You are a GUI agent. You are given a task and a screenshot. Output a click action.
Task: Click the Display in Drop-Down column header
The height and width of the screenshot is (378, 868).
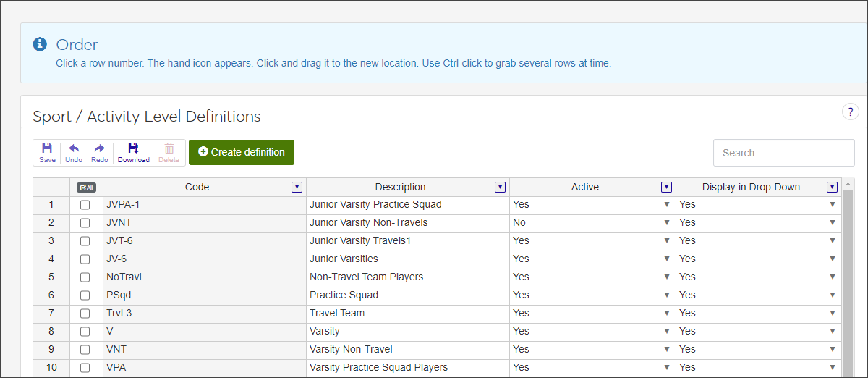click(751, 187)
